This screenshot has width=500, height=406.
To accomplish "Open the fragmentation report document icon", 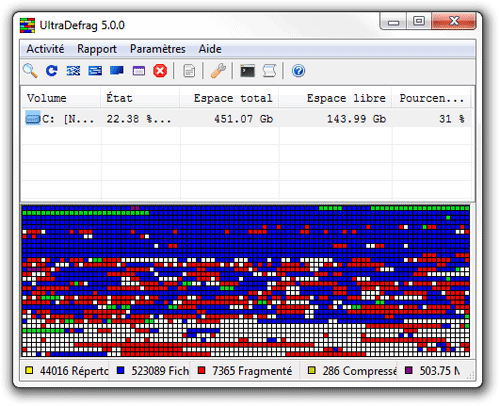I will [x=189, y=71].
